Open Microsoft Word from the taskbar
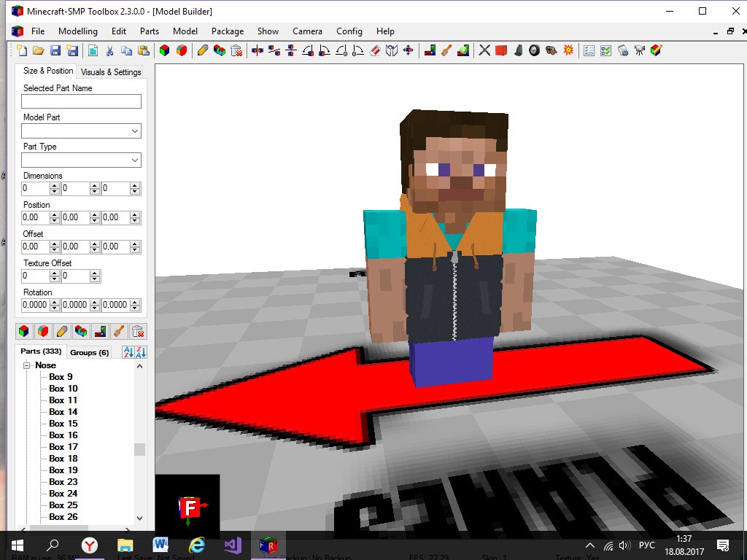Image resolution: width=747 pixels, height=560 pixels. pos(160,545)
